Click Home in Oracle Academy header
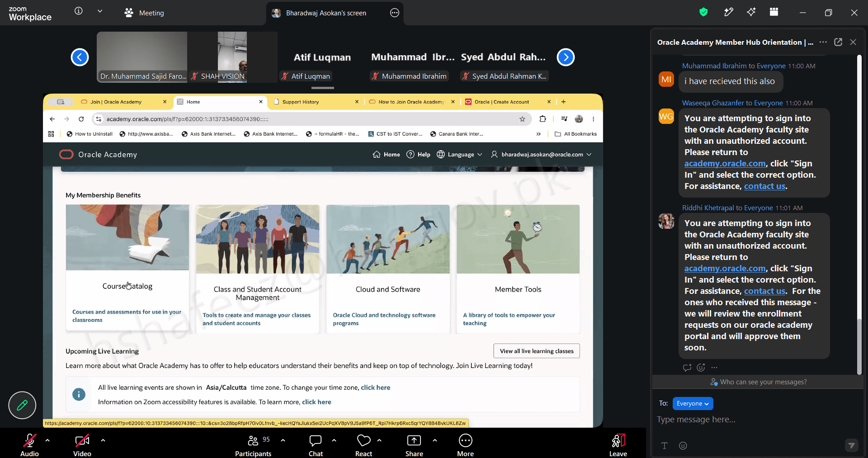Viewport: 868px width, 458px height. point(387,155)
